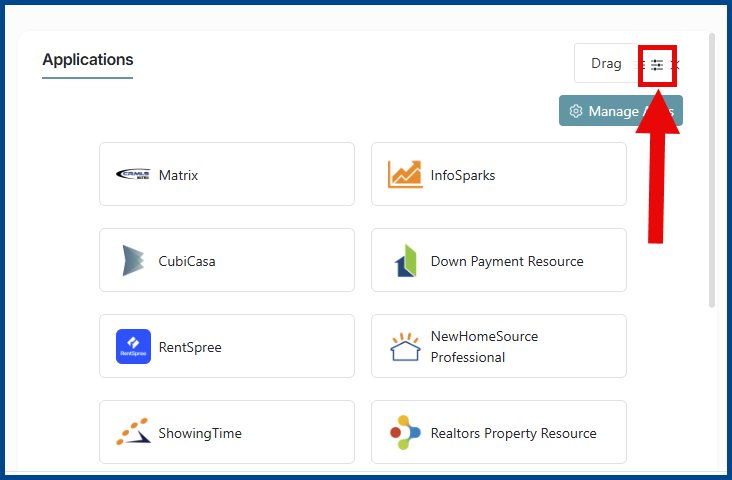The width and height of the screenshot is (732, 480).
Task: Launch the RentSpree application tile
Action: tap(227, 346)
